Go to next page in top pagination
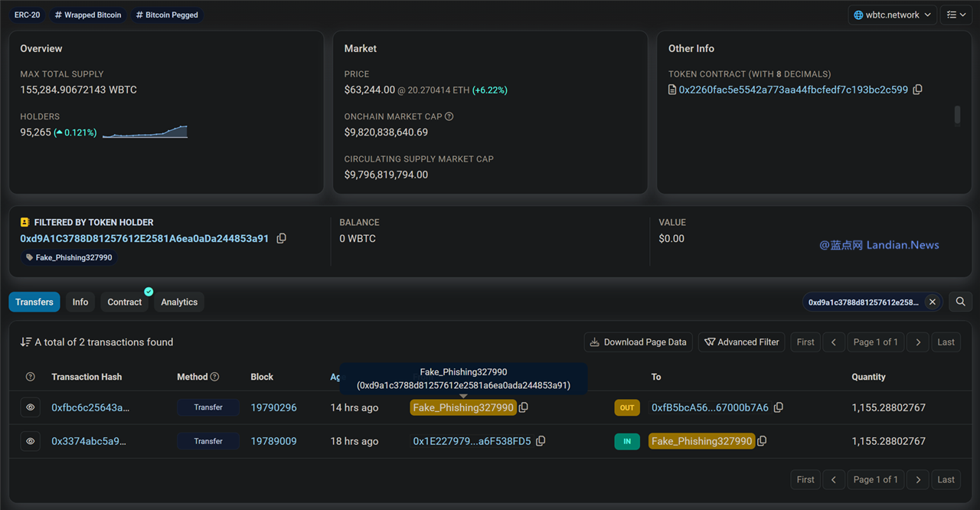980x510 pixels. pyautogui.click(x=918, y=342)
